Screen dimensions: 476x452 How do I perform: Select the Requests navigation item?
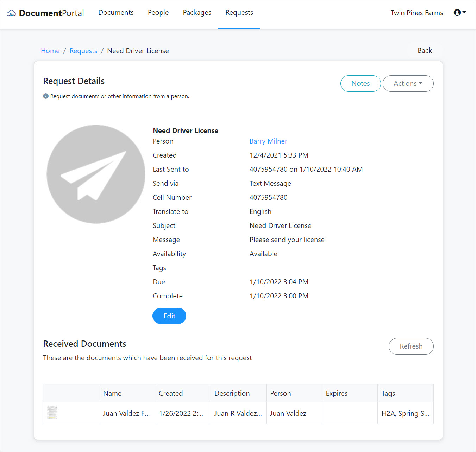tap(239, 12)
